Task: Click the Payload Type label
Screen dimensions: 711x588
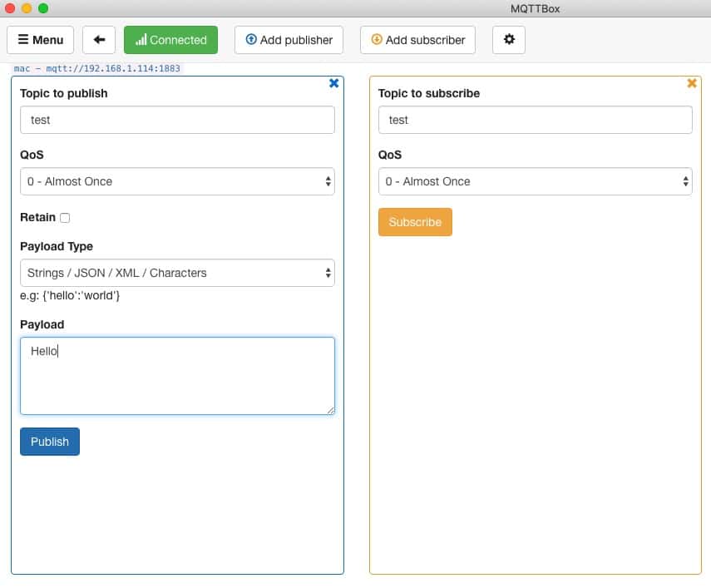Action: click(x=57, y=246)
